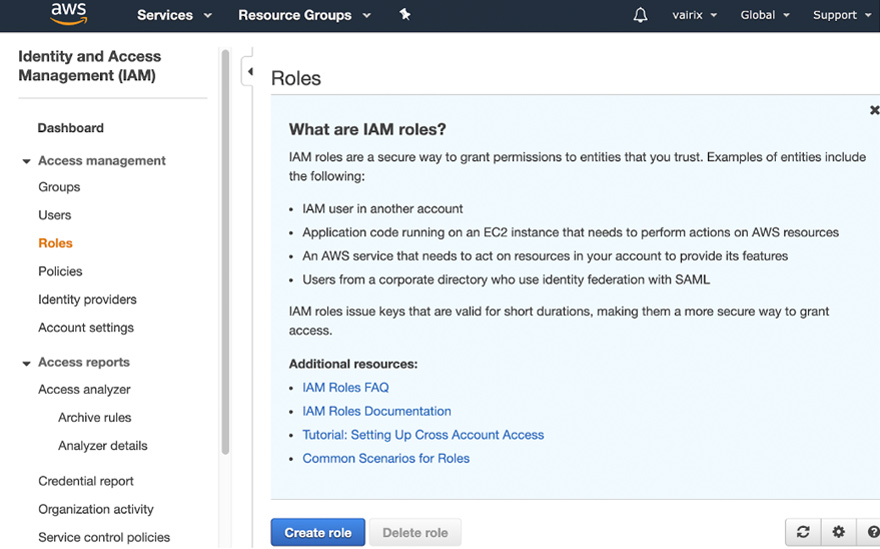Click the 'What are IAM roles?' heading

coord(367,129)
